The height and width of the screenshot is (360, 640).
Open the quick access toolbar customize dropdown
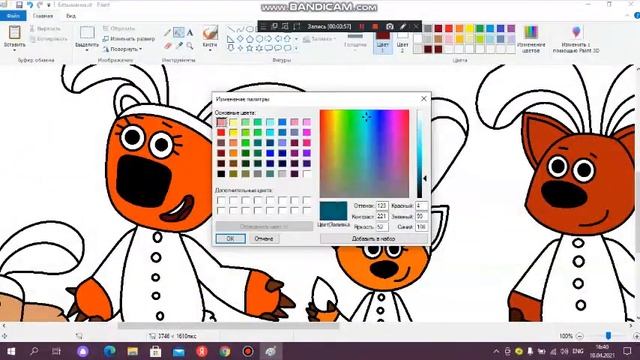pyautogui.click(x=49, y=5)
